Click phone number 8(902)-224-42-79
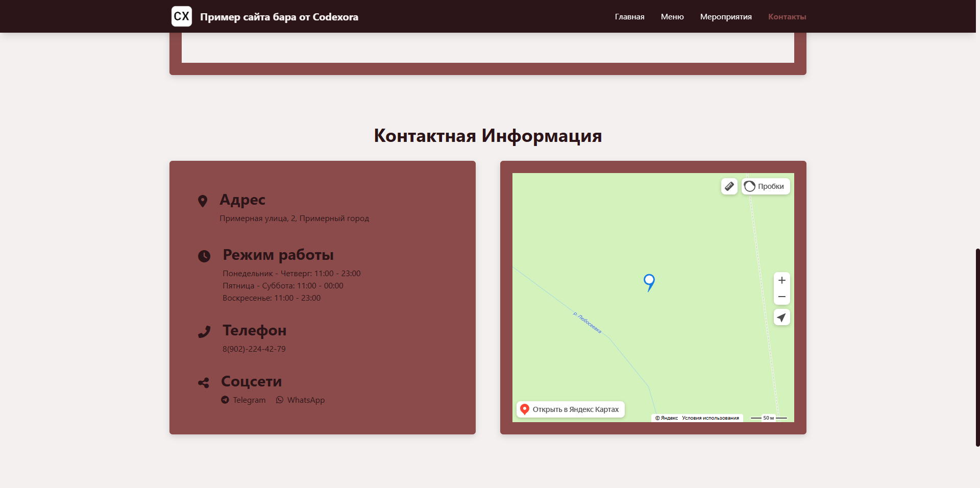This screenshot has width=980, height=488. click(x=254, y=349)
